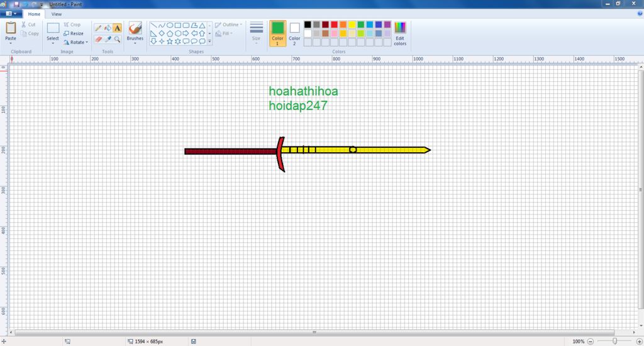Click the Crop button

coord(72,25)
